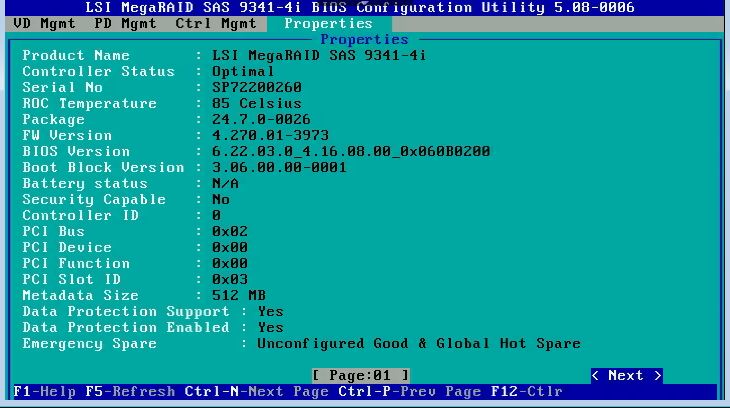Click the Controller Status label

tap(98, 71)
